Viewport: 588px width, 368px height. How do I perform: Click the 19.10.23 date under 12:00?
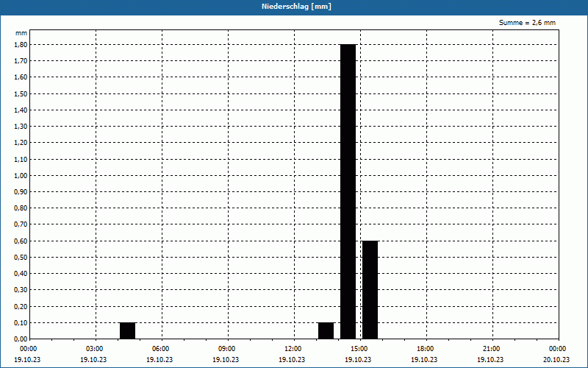coord(292,359)
